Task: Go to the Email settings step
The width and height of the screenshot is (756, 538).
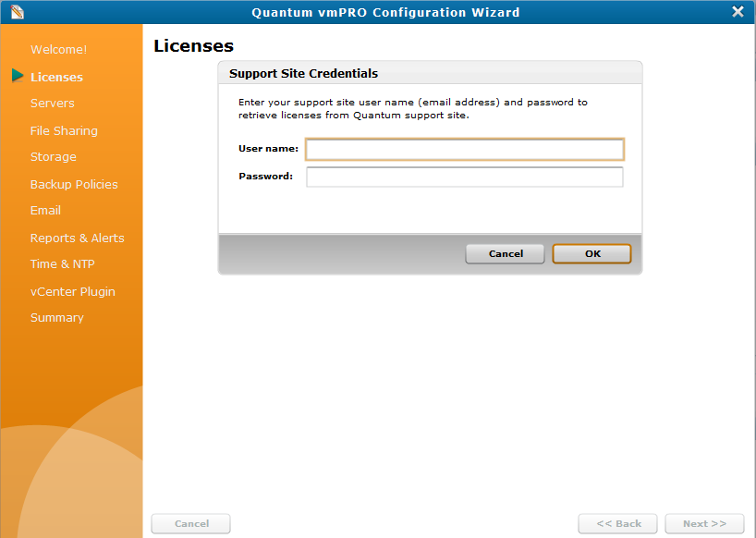Action: (44, 211)
